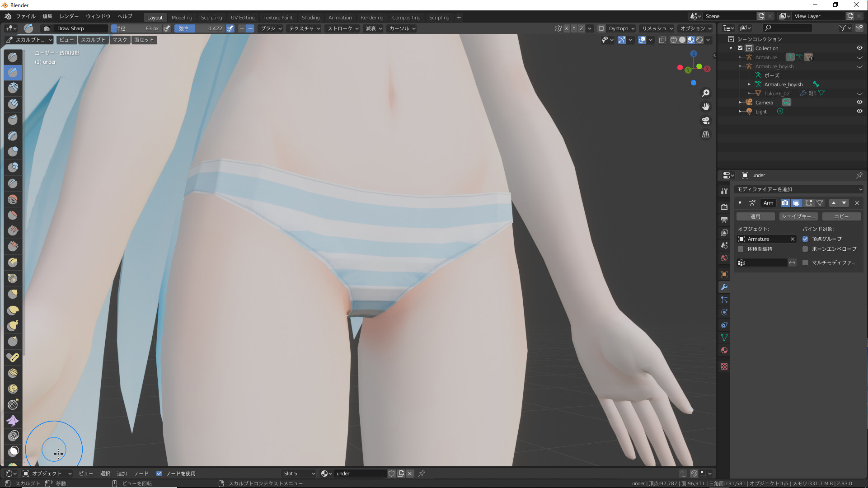The width and height of the screenshot is (868, 488).
Task: Open the レンダー menu
Action: 69,16
